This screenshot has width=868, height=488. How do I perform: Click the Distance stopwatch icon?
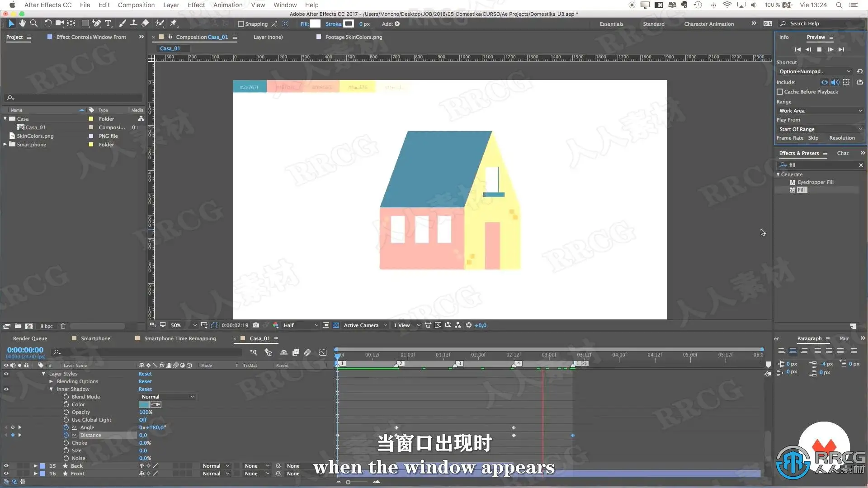coord(66,435)
